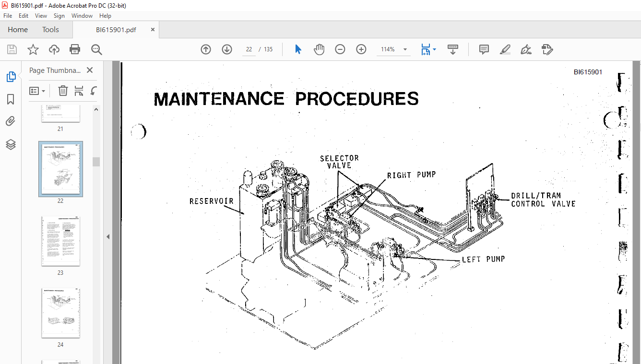Click the Save file icon
641x364 pixels.
12,49
